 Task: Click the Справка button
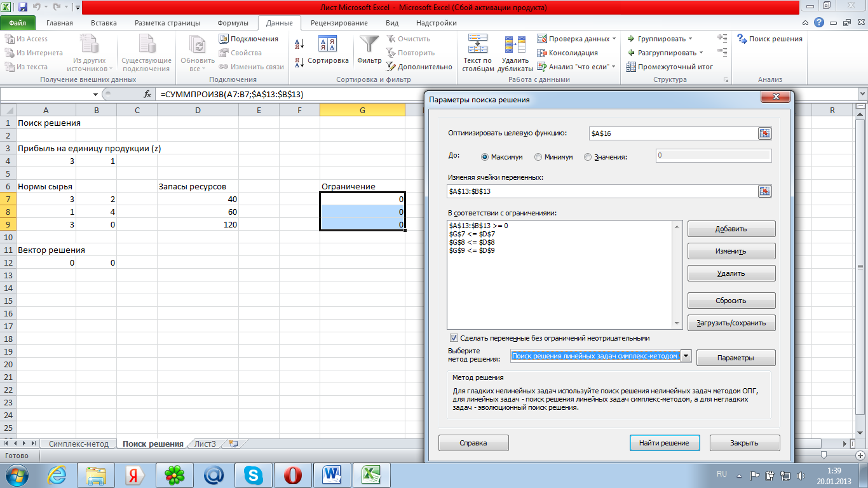tap(473, 443)
